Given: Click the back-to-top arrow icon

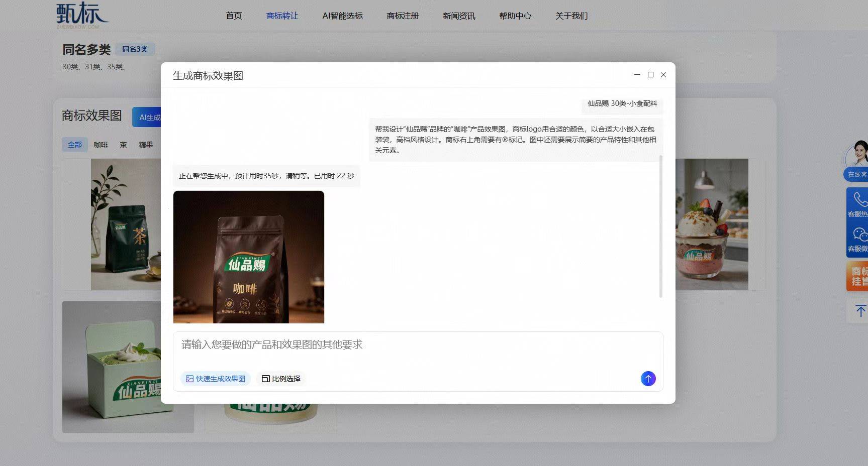Looking at the screenshot, I should (860, 311).
